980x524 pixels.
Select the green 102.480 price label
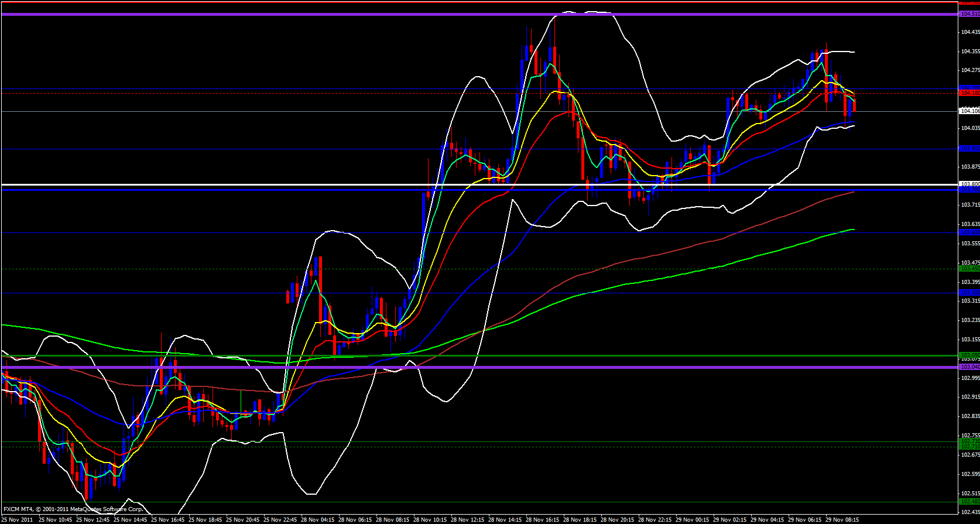coord(969,502)
